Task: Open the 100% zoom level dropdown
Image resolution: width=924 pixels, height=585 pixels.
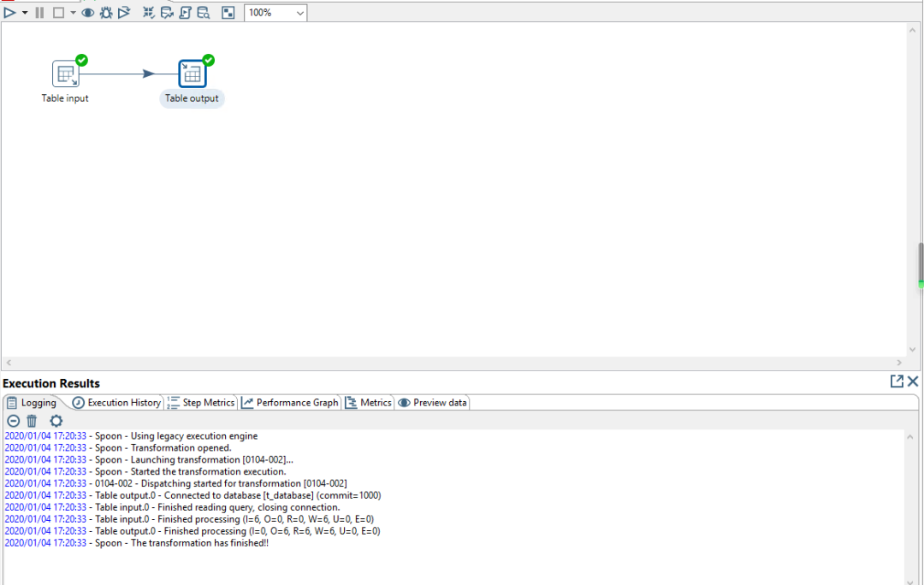Action: pyautogui.click(x=275, y=12)
